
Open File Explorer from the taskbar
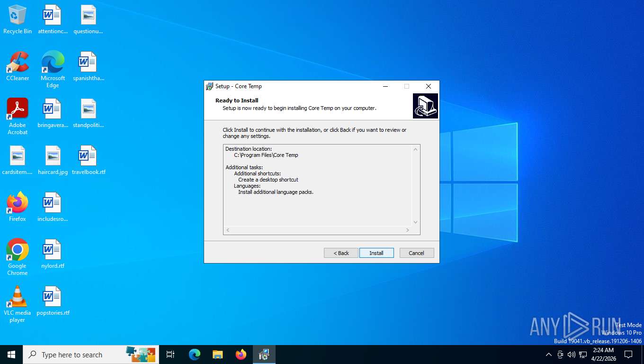point(218,355)
